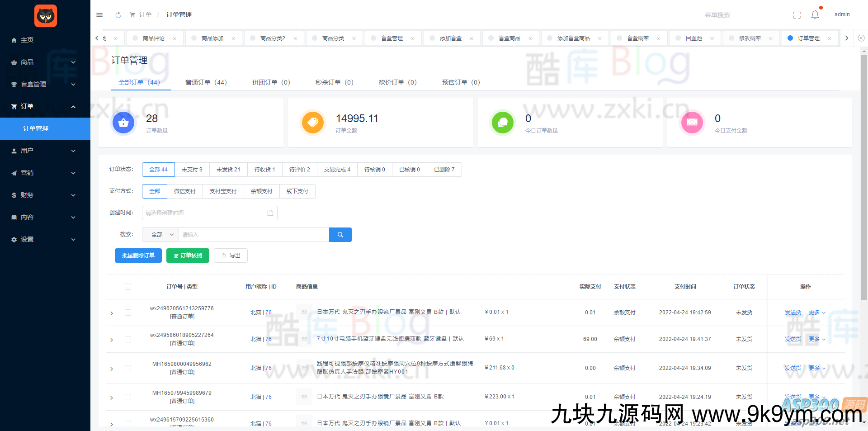Click the 批量删除订单 button
The height and width of the screenshot is (431, 868).
(x=138, y=255)
